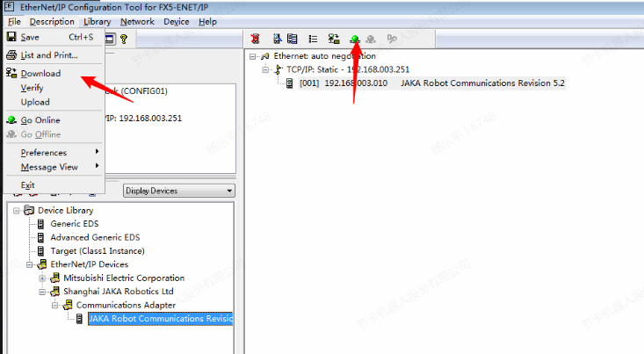Click the yellow help question mark icon

(x=124, y=39)
